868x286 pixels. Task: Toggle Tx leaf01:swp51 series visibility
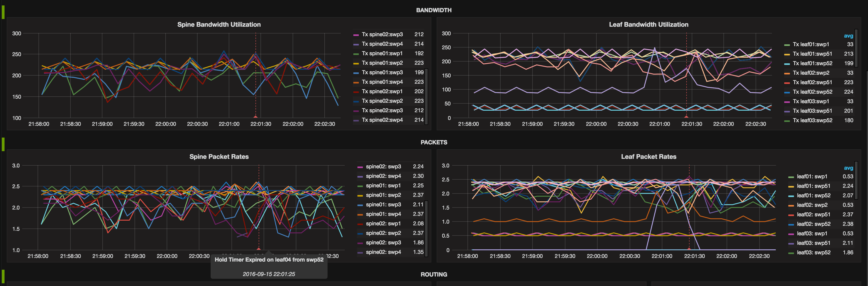pos(812,54)
